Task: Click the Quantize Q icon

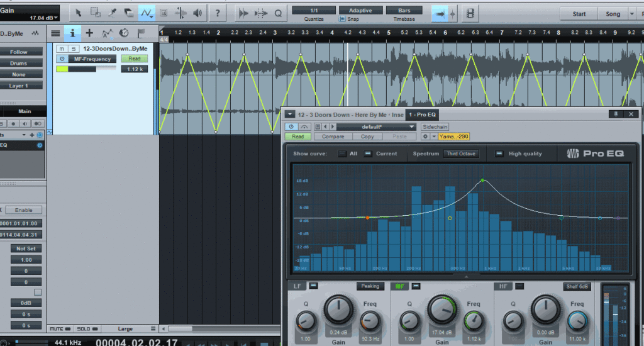Action: click(278, 14)
